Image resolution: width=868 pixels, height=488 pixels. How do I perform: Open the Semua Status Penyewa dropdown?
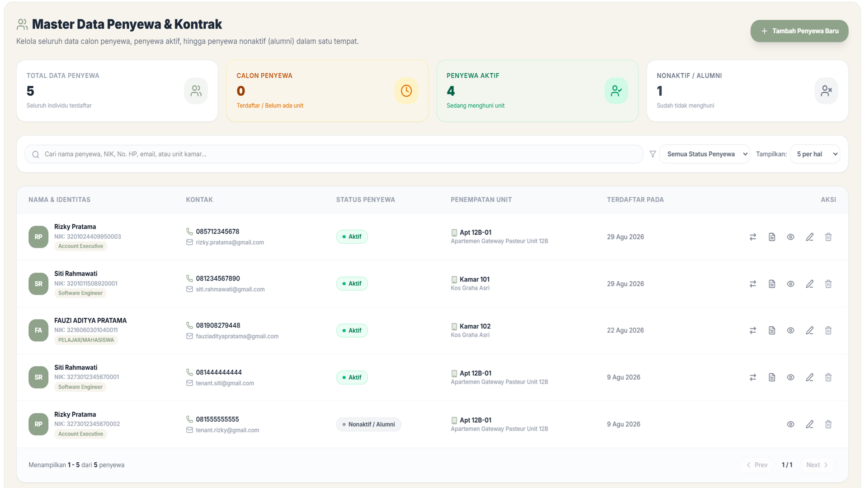(705, 154)
